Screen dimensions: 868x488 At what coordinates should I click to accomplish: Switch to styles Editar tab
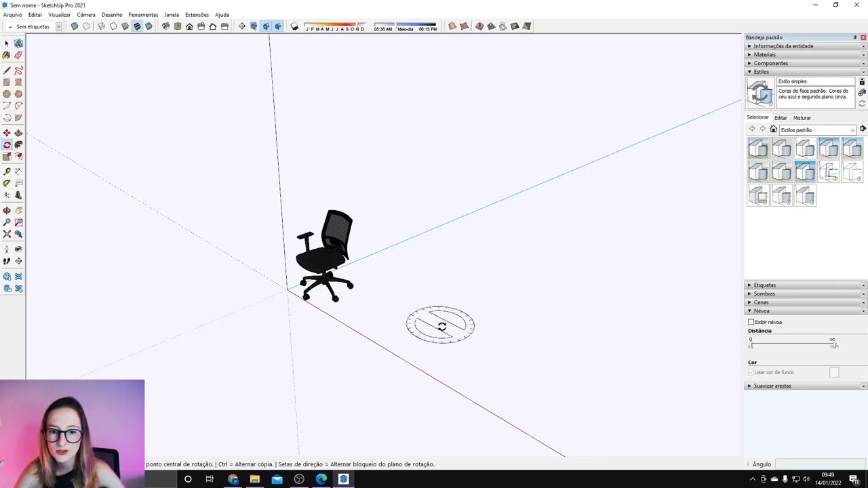click(781, 118)
